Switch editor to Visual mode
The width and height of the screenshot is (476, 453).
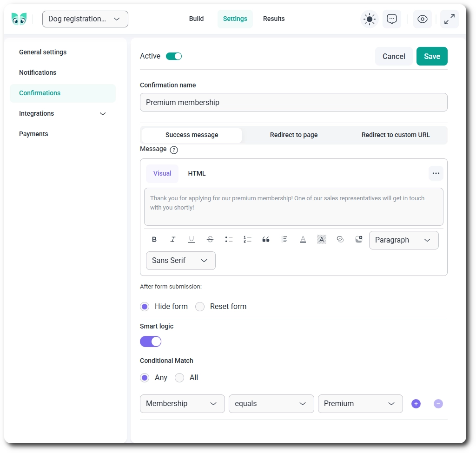pyautogui.click(x=162, y=174)
